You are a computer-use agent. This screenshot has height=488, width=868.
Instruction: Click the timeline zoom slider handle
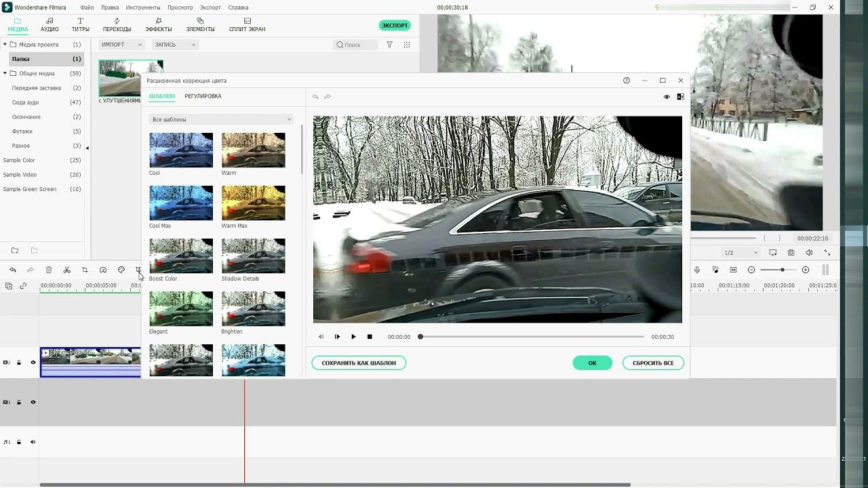point(783,270)
